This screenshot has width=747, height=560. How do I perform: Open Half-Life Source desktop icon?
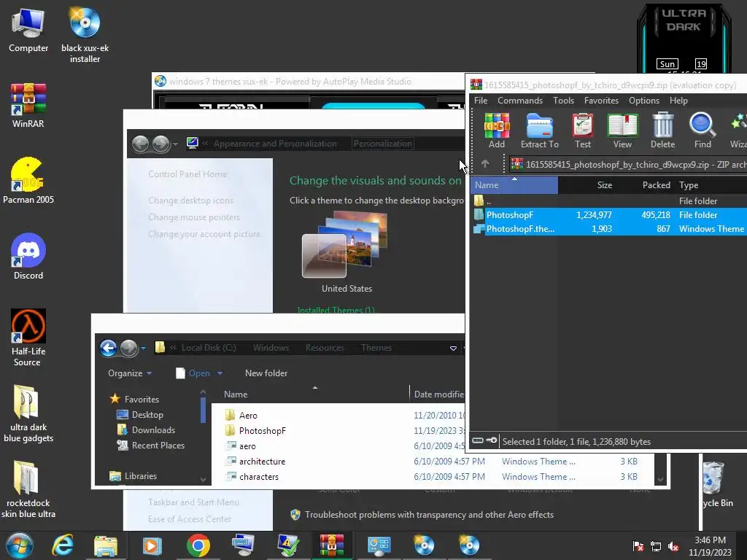click(28, 338)
